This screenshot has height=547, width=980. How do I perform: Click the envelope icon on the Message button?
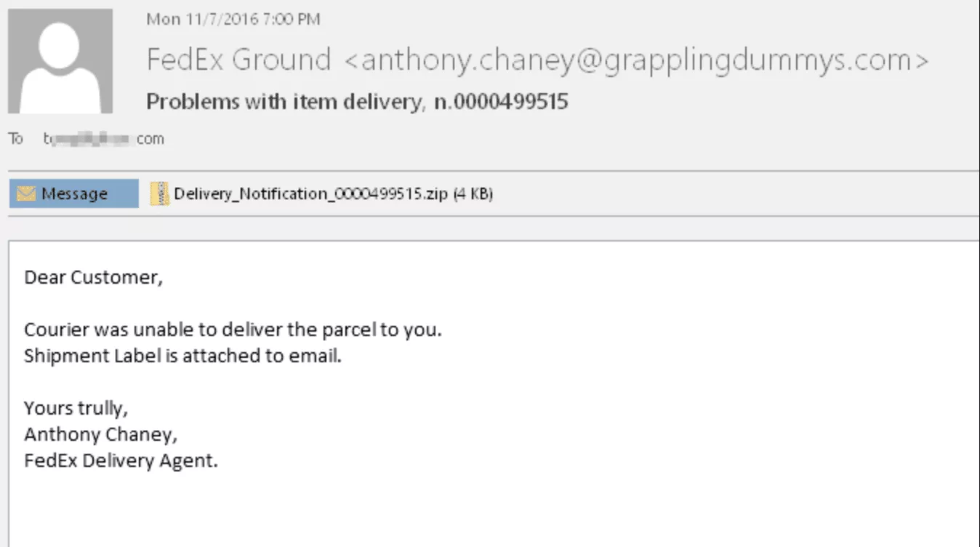(x=27, y=193)
